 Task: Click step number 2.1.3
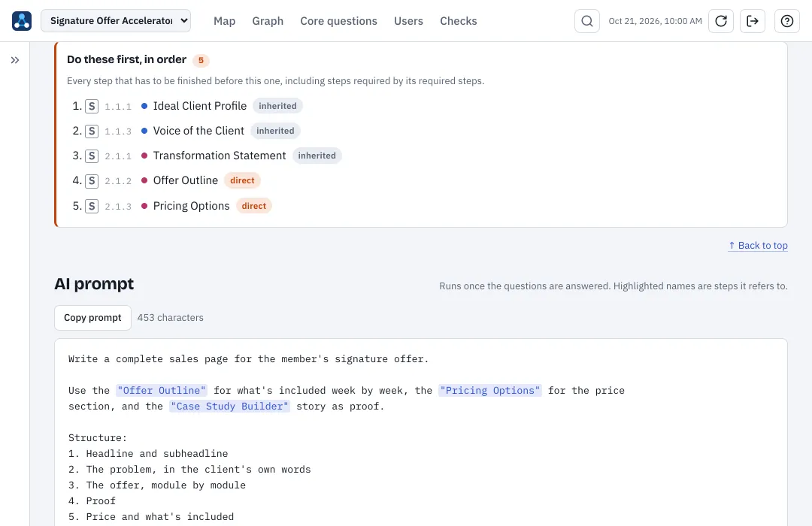(118, 207)
